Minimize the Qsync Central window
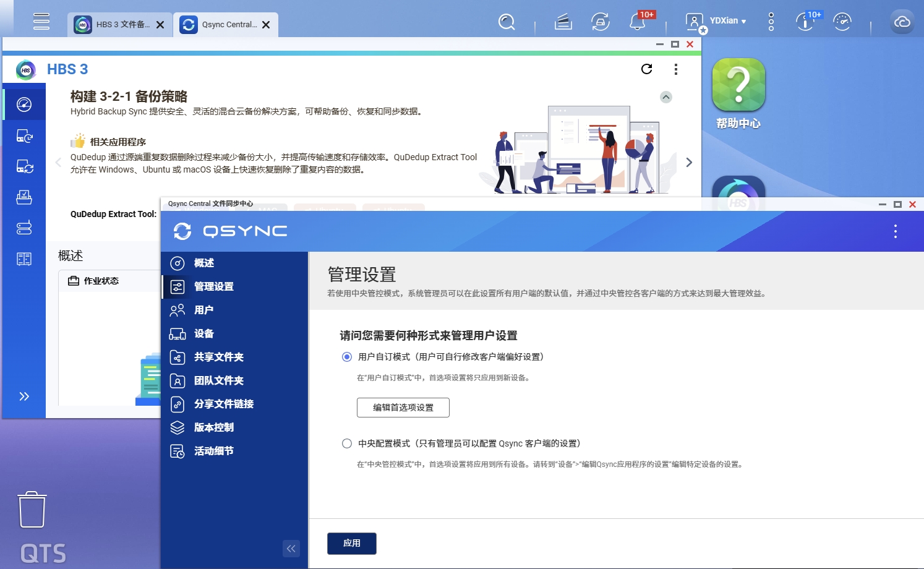This screenshot has height=569, width=924. [883, 205]
